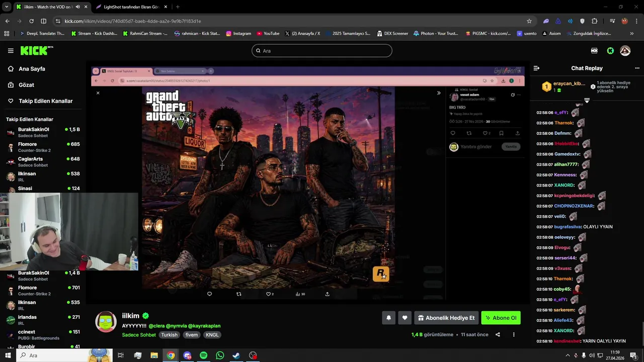
Task: Open WhatsApp from the taskbar
Action: click(x=220, y=355)
